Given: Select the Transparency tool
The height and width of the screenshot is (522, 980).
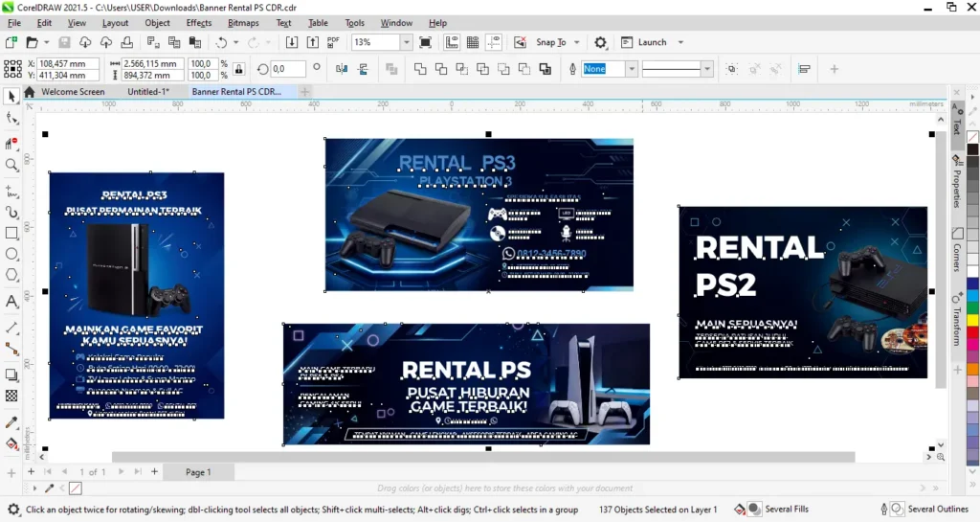Looking at the screenshot, I should coord(11,396).
